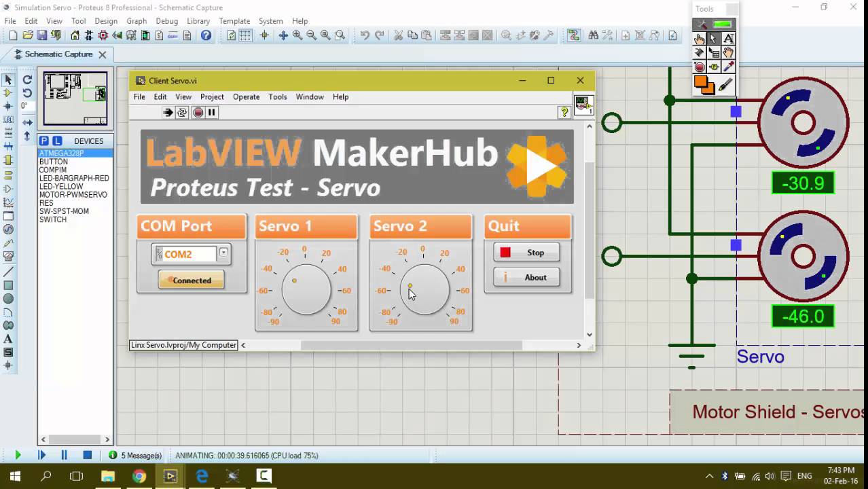This screenshot has width=868, height=489.
Task: Select the Coloring brush tool in Tools palette
Action: pyautogui.click(x=726, y=85)
